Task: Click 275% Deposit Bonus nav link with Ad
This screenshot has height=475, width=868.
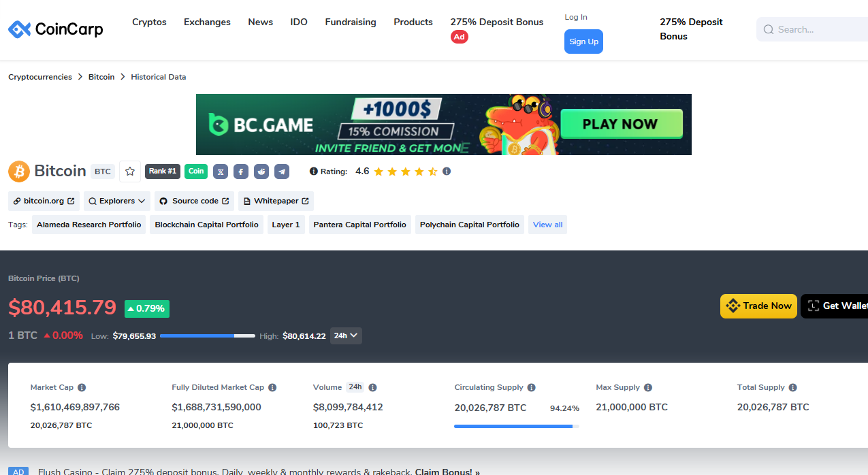Action: pos(497,22)
